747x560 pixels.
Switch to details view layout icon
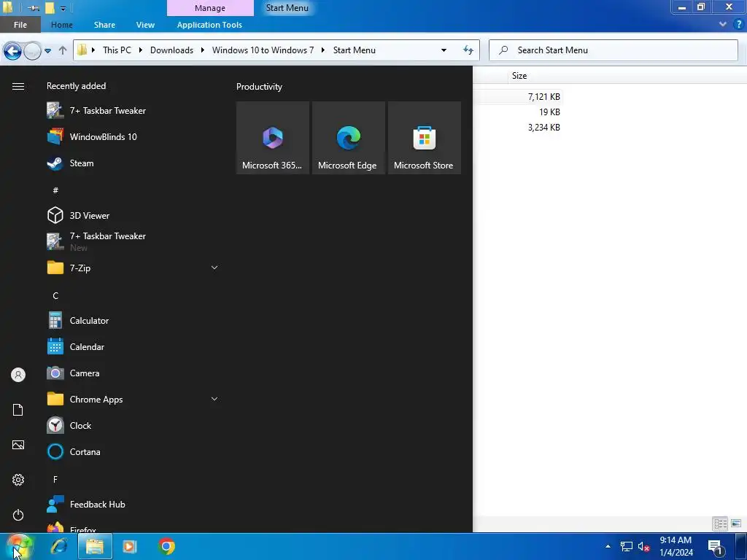[x=720, y=524]
